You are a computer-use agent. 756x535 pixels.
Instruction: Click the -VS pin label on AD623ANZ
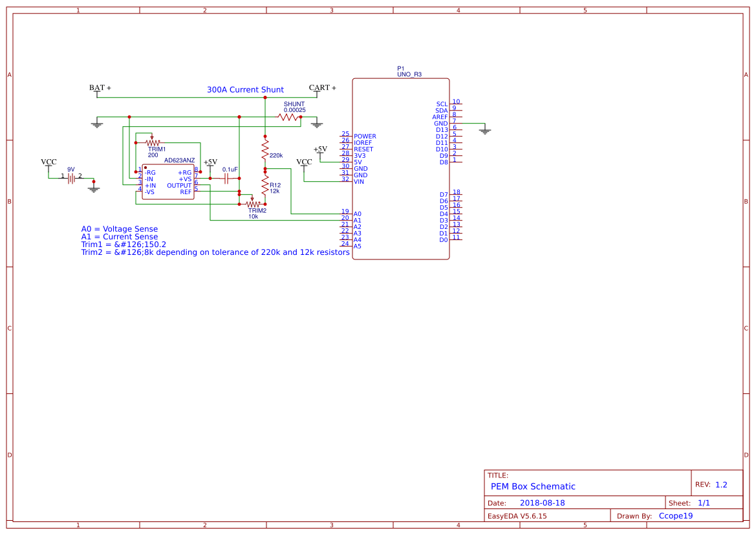[149, 192]
